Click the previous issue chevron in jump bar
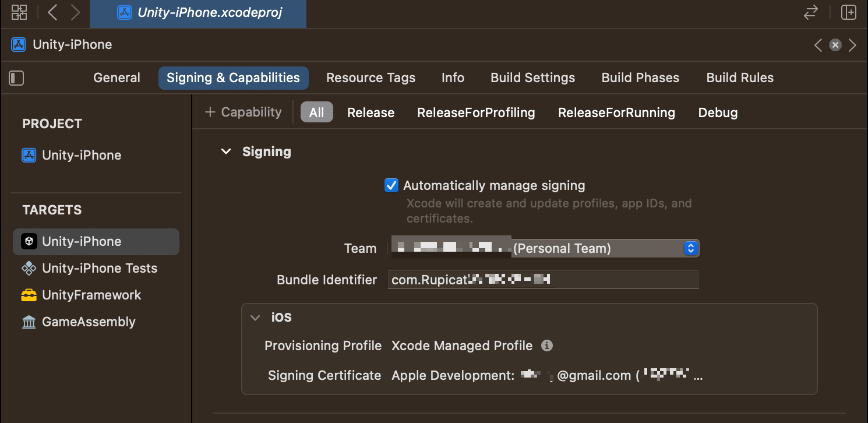 pyautogui.click(x=818, y=45)
